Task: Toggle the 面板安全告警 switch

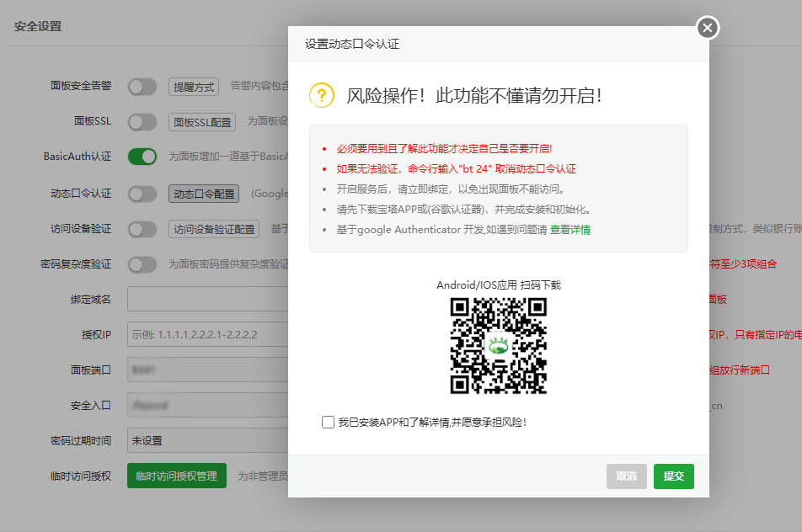Action: click(142, 87)
